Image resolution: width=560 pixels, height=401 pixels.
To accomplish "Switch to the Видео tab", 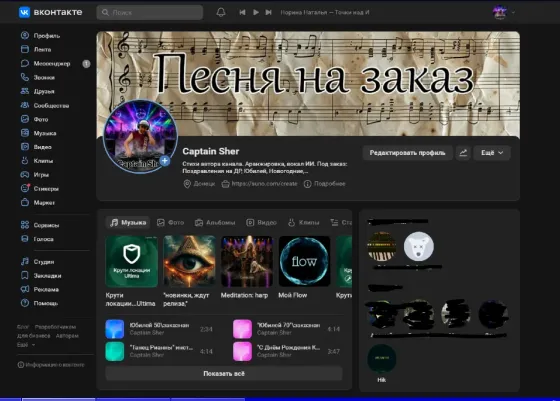I will point(261,222).
